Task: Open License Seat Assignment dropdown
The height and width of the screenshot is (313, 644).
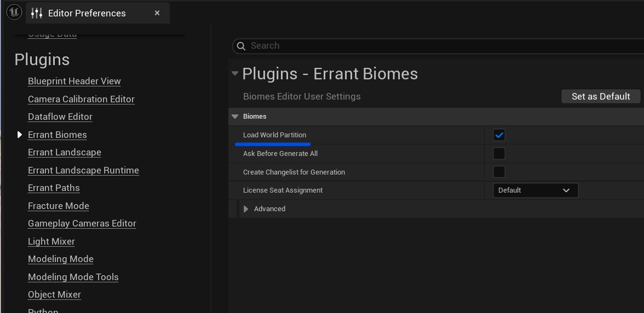Action: click(x=535, y=190)
